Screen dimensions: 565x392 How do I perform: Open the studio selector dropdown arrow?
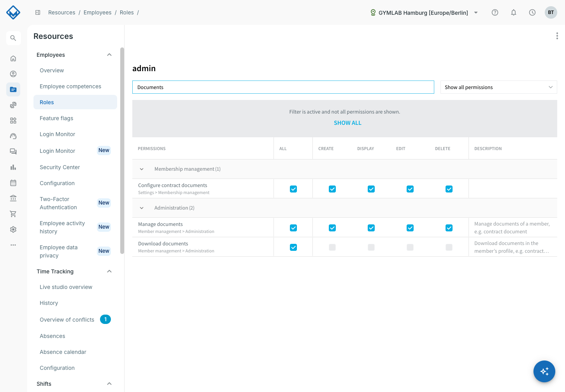476,12
